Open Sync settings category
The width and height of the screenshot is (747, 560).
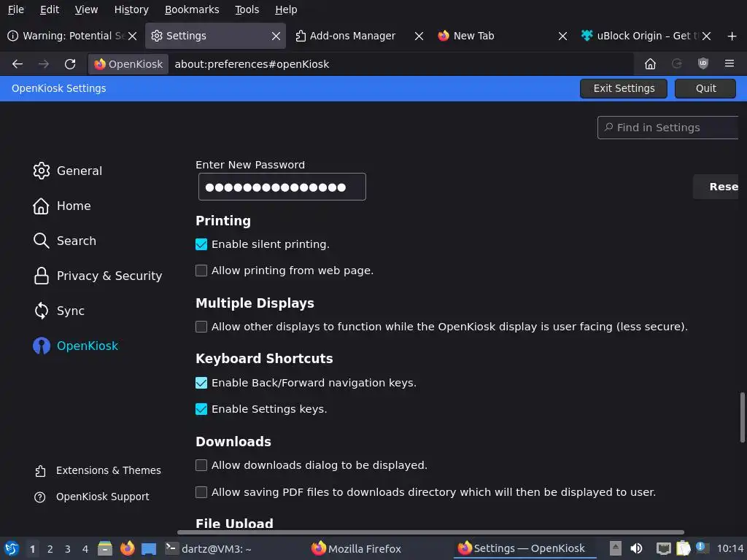tap(59, 311)
